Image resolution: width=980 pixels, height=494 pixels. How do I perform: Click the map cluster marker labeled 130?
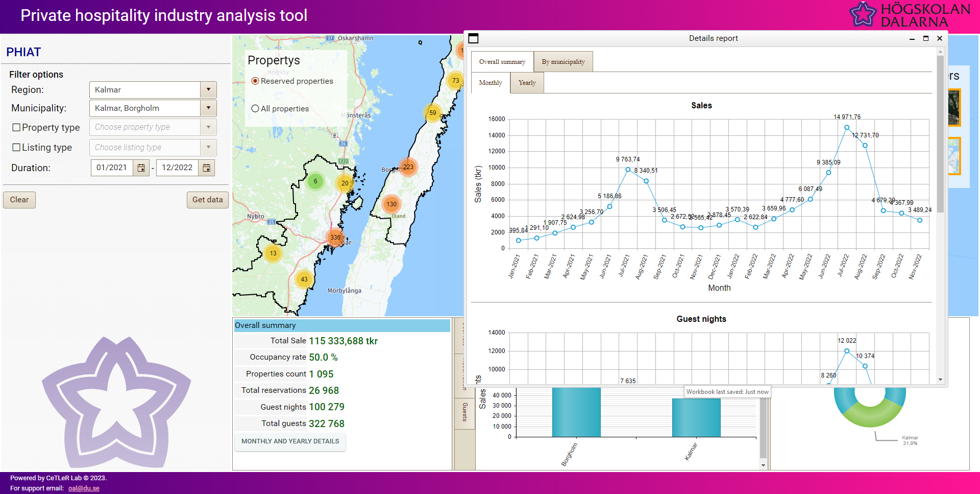391,204
